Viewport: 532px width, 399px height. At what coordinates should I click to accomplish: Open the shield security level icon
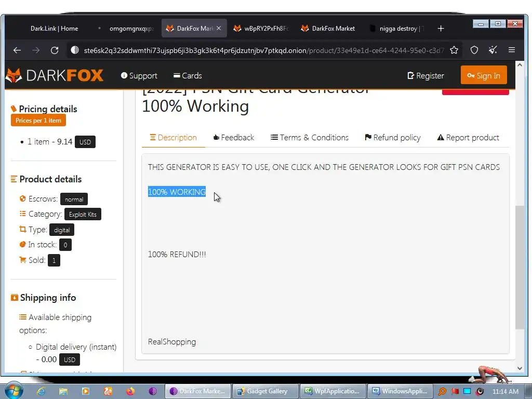474,50
